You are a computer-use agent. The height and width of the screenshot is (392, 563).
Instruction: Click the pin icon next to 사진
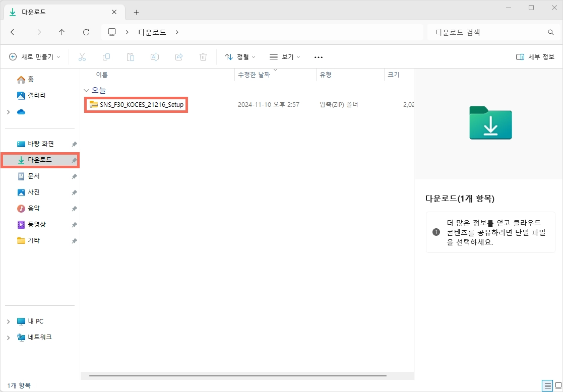tap(74, 192)
